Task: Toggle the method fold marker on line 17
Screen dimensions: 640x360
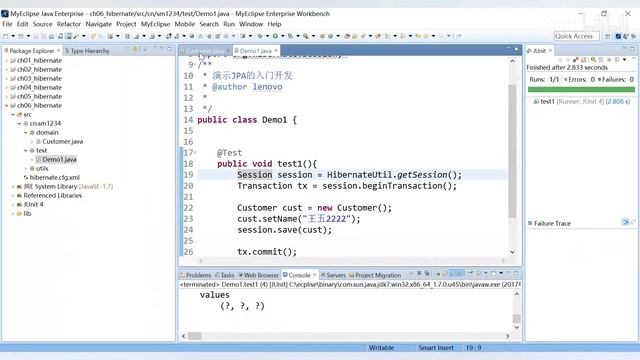Action: point(195,153)
